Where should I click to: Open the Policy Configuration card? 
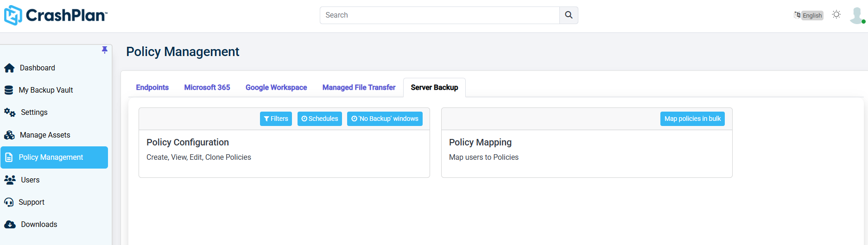[284, 143]
